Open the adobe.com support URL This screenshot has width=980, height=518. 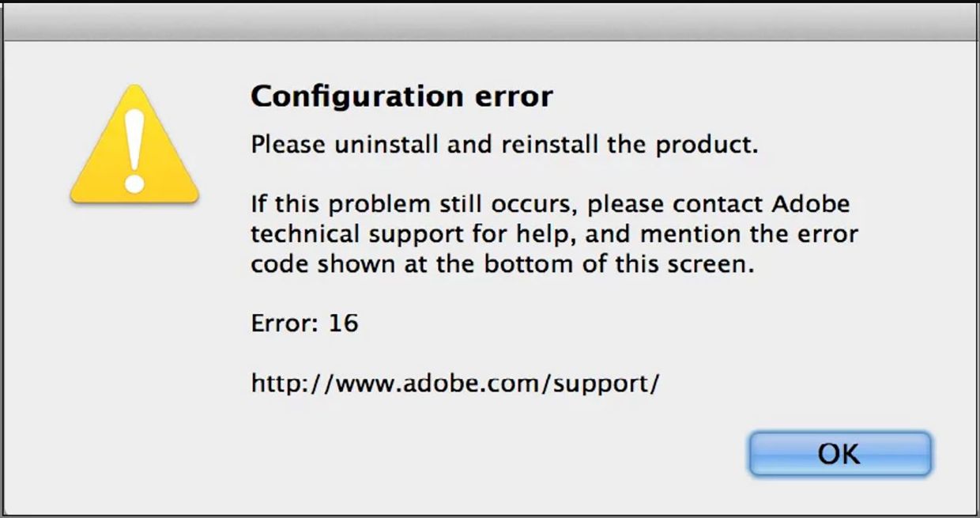click(455, 384)
